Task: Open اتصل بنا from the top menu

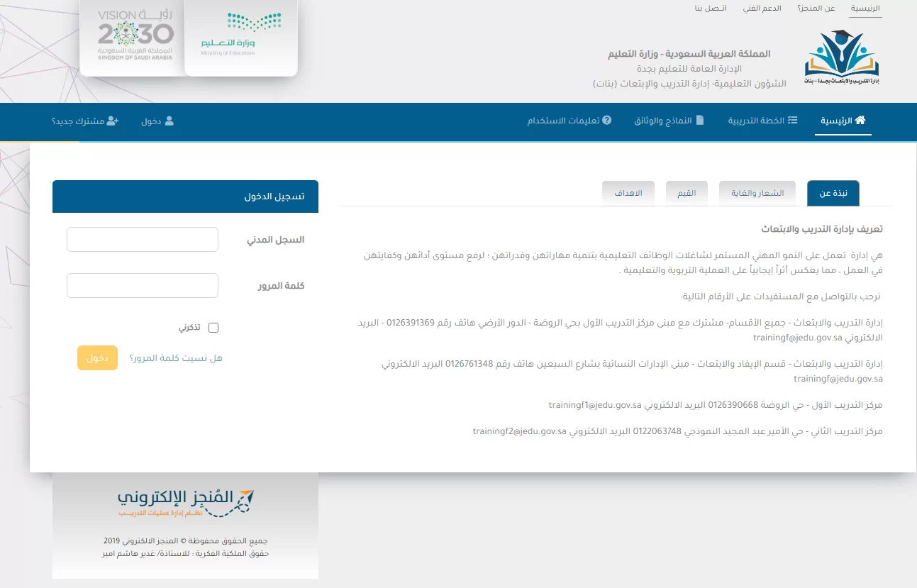Action: (710, 8)
